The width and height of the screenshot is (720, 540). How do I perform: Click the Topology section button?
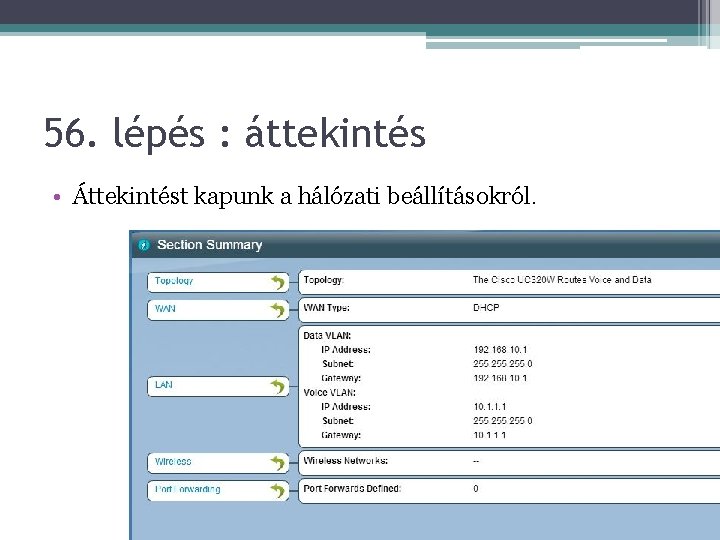[218, 281]
